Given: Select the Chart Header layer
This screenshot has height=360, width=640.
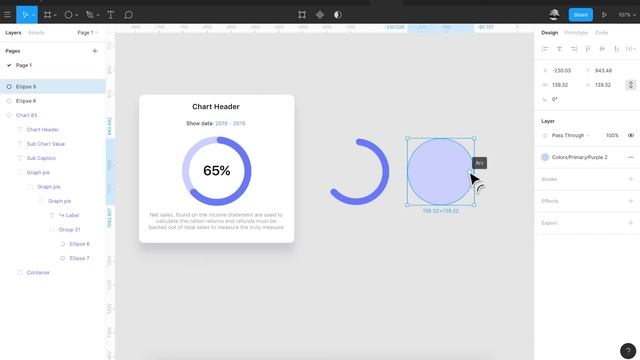Looking at the screenshot, I should point(53,129).
